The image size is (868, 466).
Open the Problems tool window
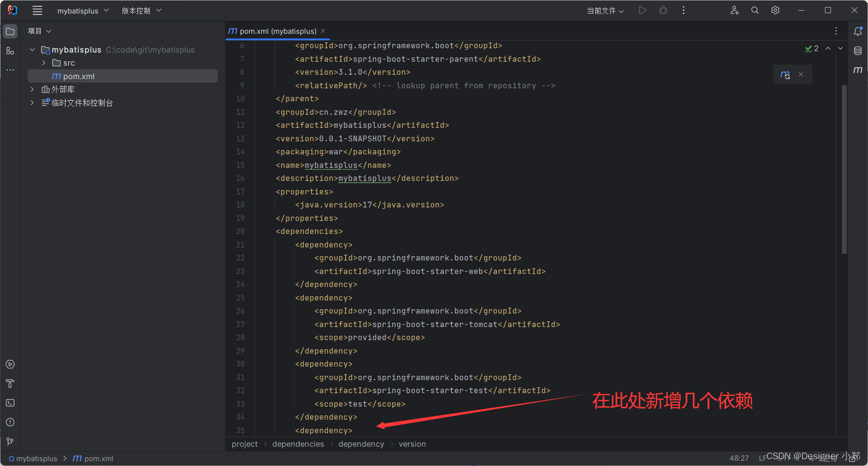[10, 422]
